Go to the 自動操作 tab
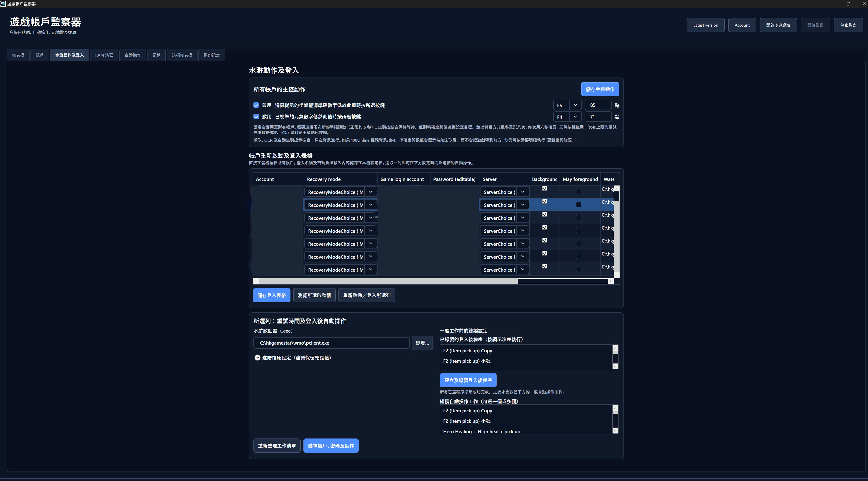 [x=133, y=55]
